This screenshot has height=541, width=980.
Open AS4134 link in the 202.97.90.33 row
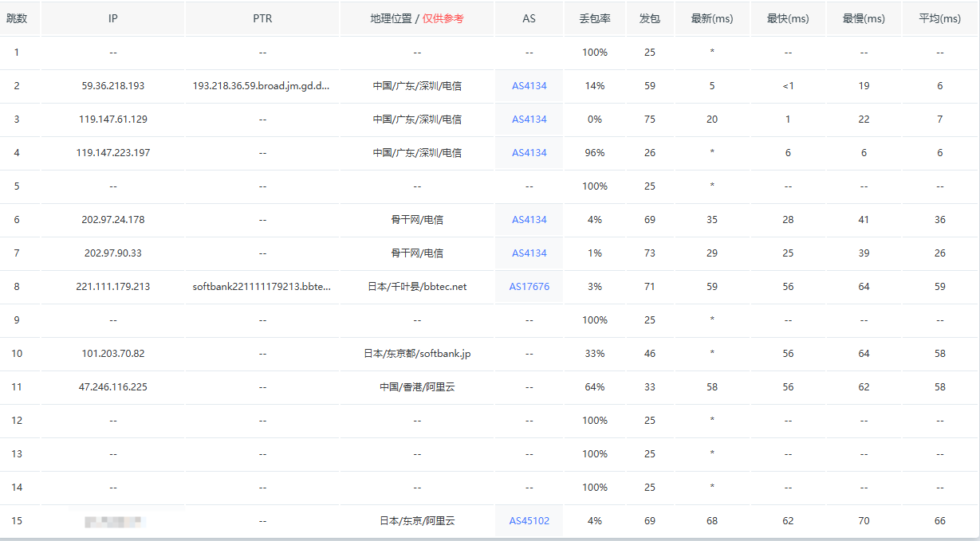(529, 253)
